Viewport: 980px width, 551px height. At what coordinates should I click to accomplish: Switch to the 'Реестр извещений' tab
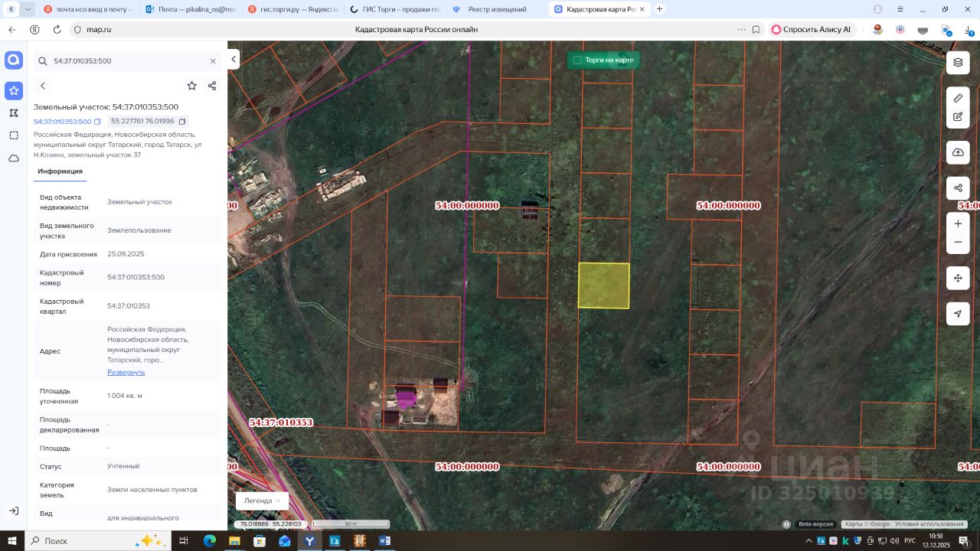coord(496,9)
